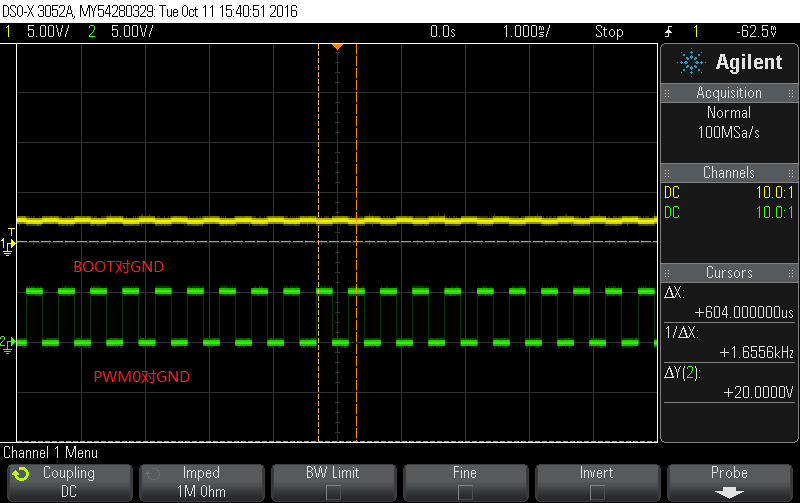Select channel 2 scale 5.00V/ readout
The width and height of the screenshot is (800, 503).
point(132,32)
